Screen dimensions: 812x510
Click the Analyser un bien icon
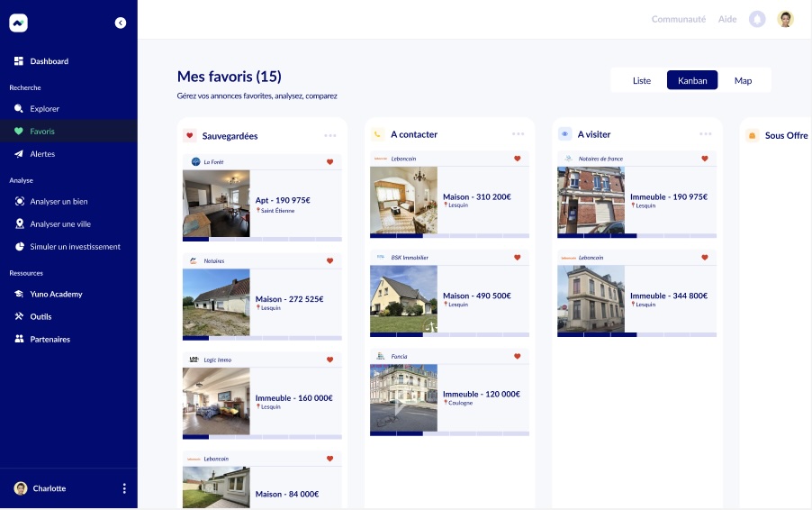pyautogui.click(x=20, y=201)
